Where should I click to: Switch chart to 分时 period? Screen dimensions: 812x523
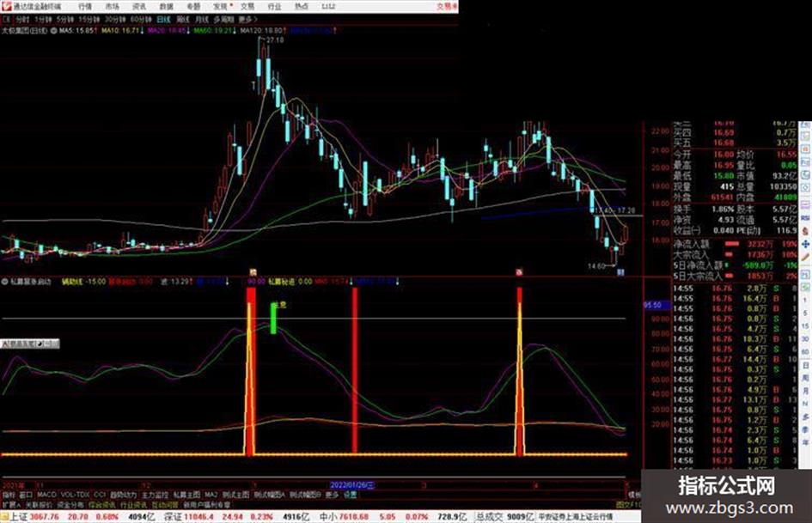22,19
